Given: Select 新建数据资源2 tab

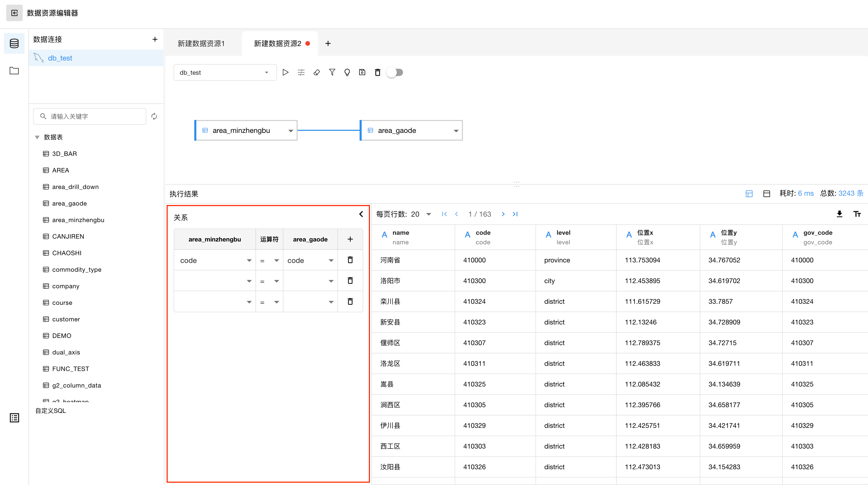Looking at the screenshot, I should [278, 43].
